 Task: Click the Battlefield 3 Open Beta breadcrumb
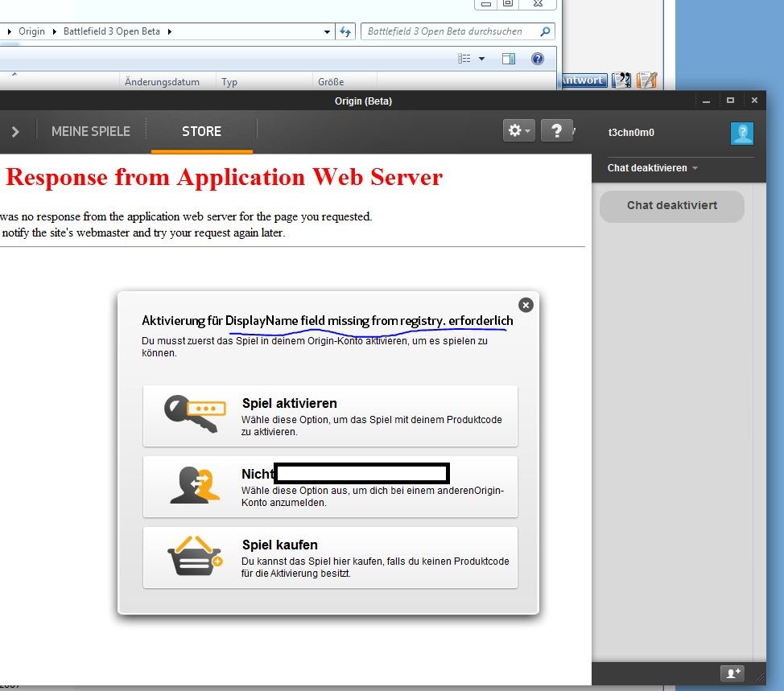pyautogui.click(x=112, y=31)
